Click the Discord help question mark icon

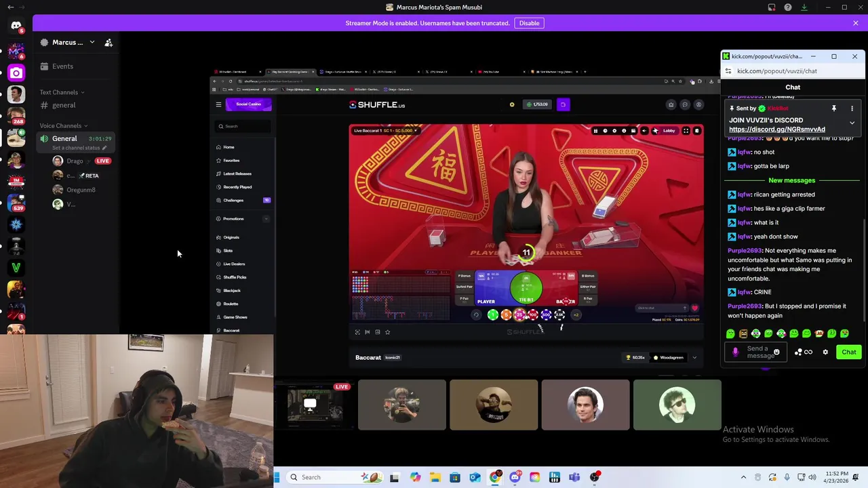click(x=787, y=7)
